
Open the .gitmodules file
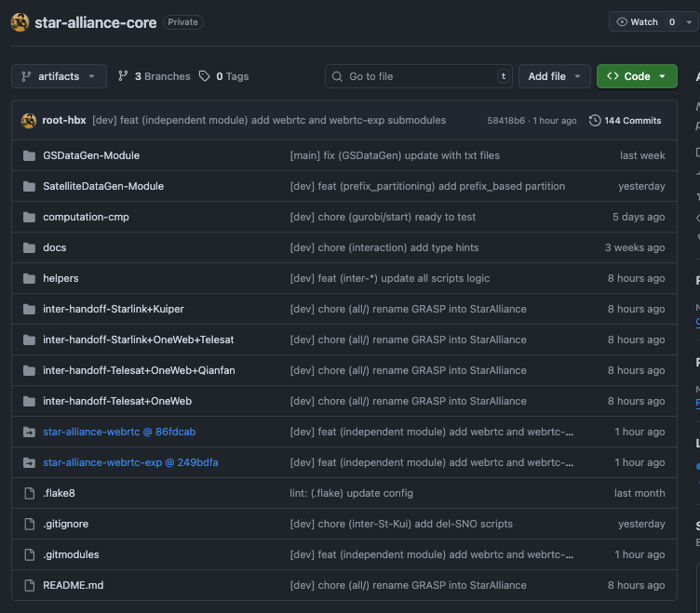pos(71,554)
